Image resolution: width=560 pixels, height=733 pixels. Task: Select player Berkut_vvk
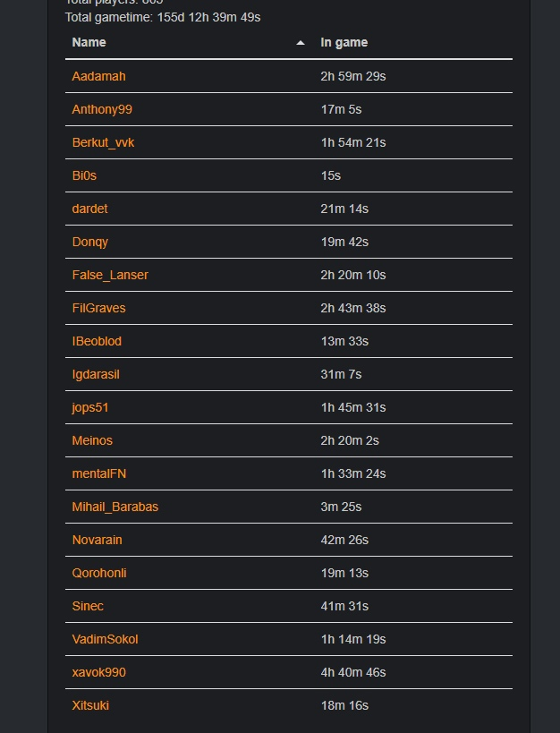[x=103, y=142]
